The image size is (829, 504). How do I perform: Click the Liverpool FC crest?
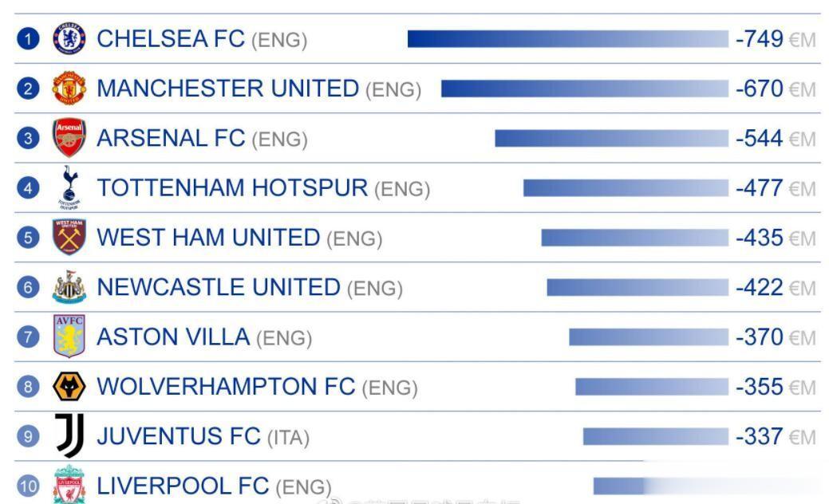click(x=69, y=484)
